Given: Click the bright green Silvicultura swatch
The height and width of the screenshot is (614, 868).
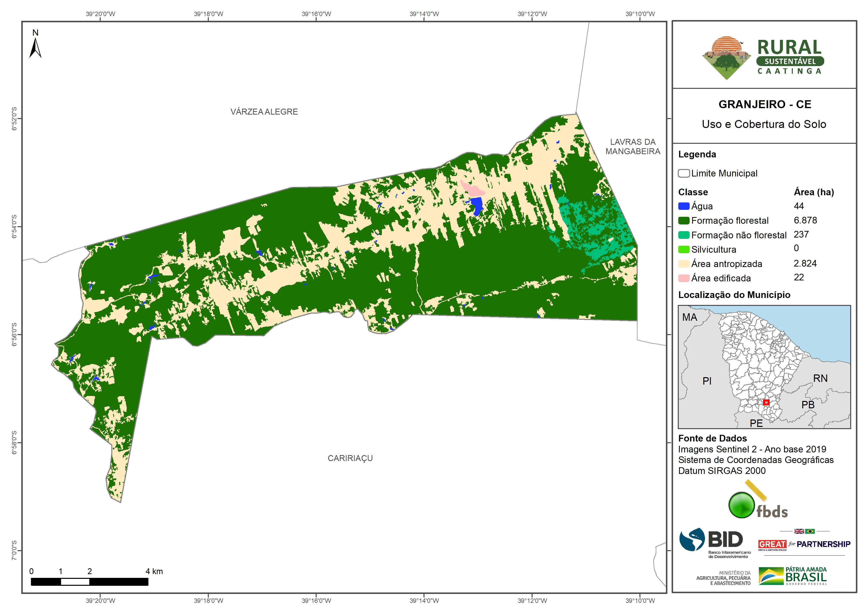Looking at the screenshot, I should (x=683, y=249).
